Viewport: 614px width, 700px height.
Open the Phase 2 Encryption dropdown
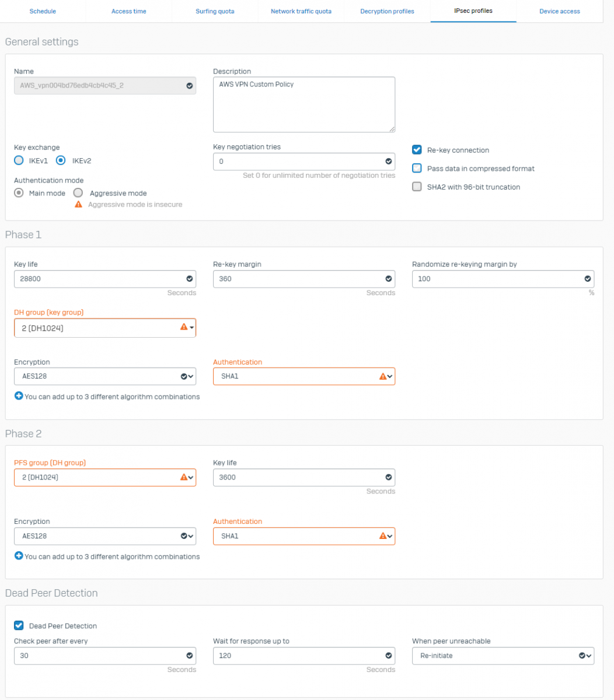pyautogui.click(x=105, y=535)
